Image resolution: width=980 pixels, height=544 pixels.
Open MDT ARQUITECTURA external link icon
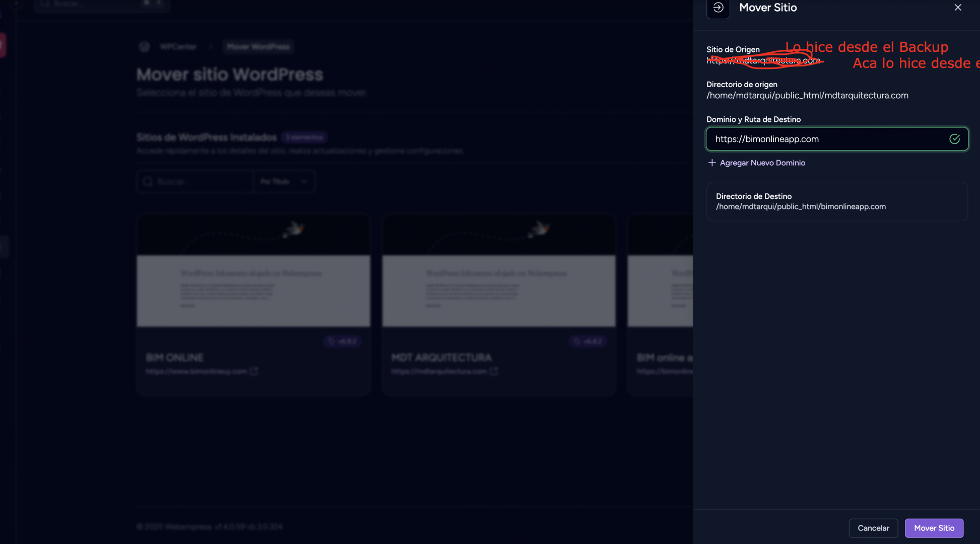click(x=494, y=371)
